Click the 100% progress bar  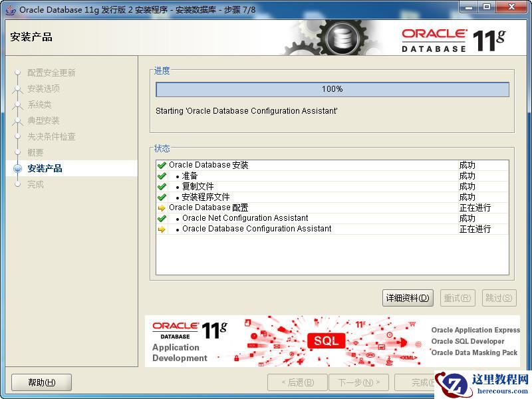tap(332, 89)
